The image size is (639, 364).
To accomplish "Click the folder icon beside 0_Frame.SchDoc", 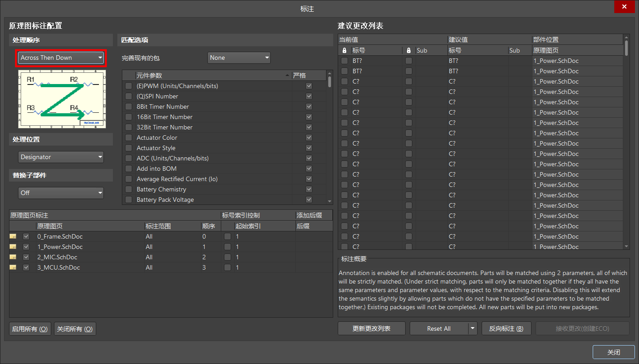I will click(x=13, y=236).
